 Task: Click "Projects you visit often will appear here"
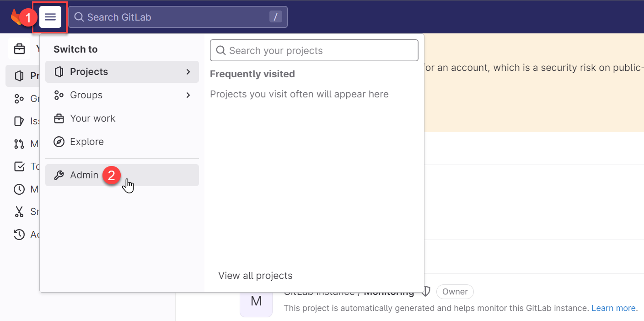(299, 94)
